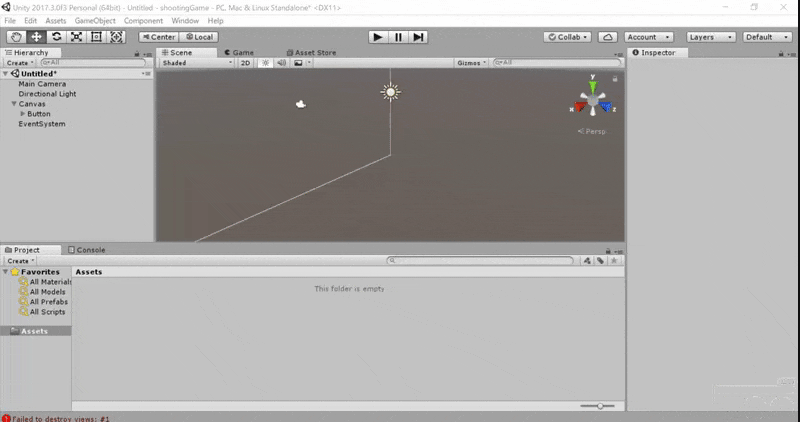
Task: Collapse the Favorites group
Action: click(x=6, y=272)
